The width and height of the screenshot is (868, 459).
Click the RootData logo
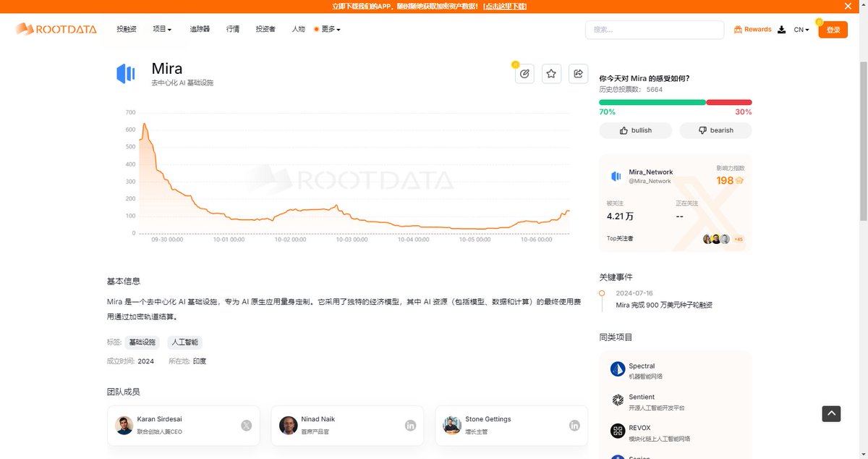(56, 29)
